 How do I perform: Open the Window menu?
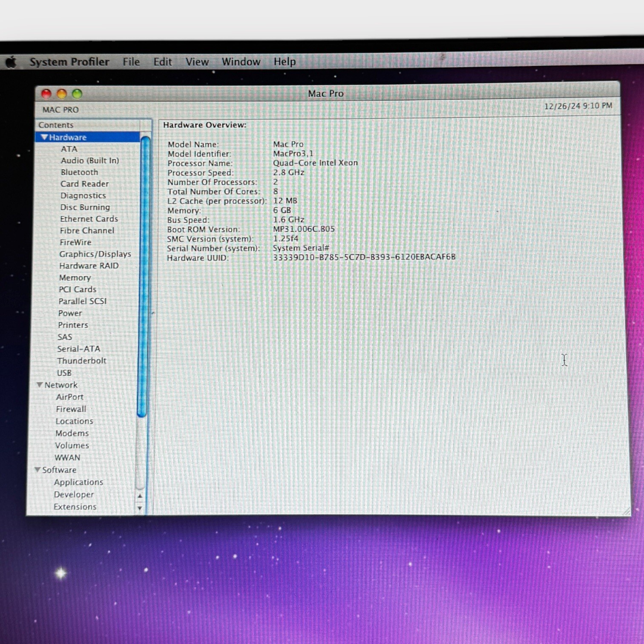tap(241, 62)
